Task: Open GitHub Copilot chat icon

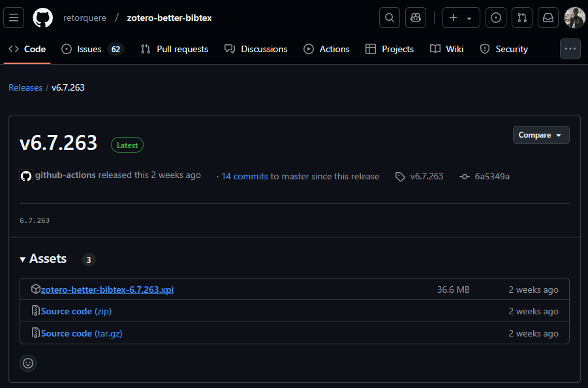Action: (416, 18)
